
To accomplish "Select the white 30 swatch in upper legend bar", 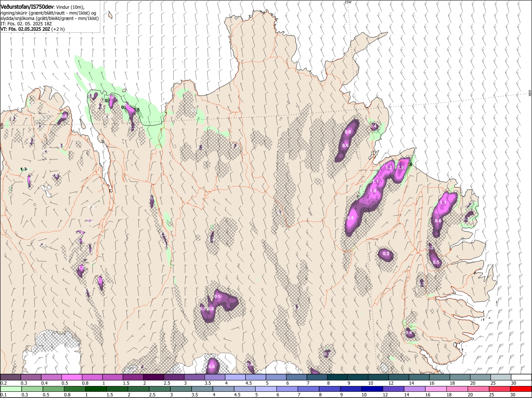I will (521, 377).
